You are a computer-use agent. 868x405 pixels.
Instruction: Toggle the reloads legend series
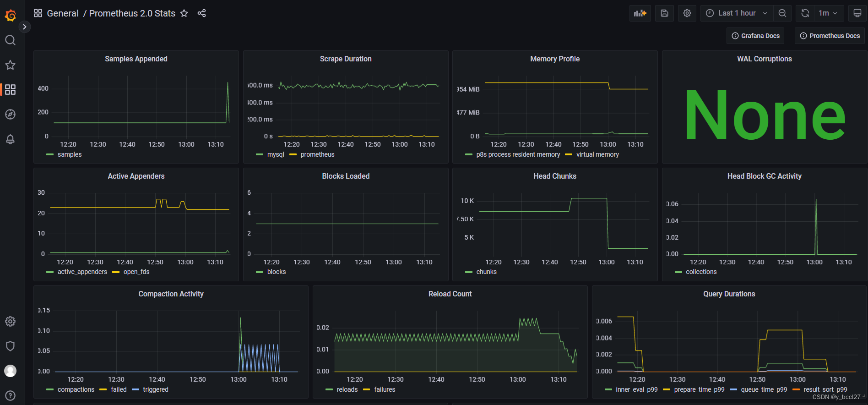pos(347,389)
